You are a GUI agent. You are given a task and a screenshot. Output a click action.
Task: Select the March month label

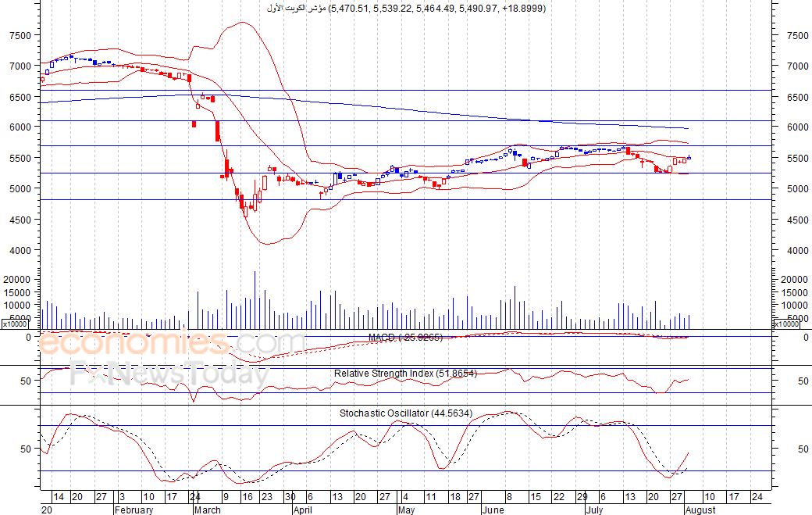pyautogui.click(x=207, y=510)
